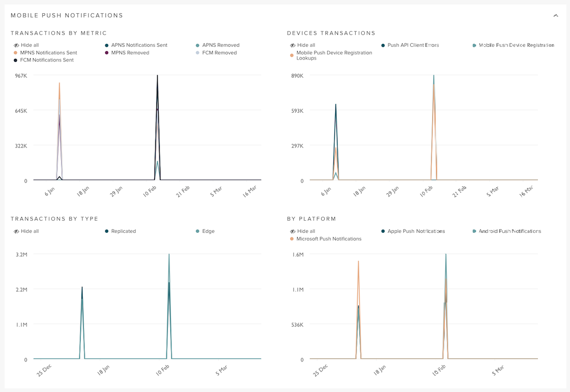Image resolution: width=570 pixels, height=392 pixels.
Task: Toggle APNS Removed legend series
Action: [x=217, y=45]
